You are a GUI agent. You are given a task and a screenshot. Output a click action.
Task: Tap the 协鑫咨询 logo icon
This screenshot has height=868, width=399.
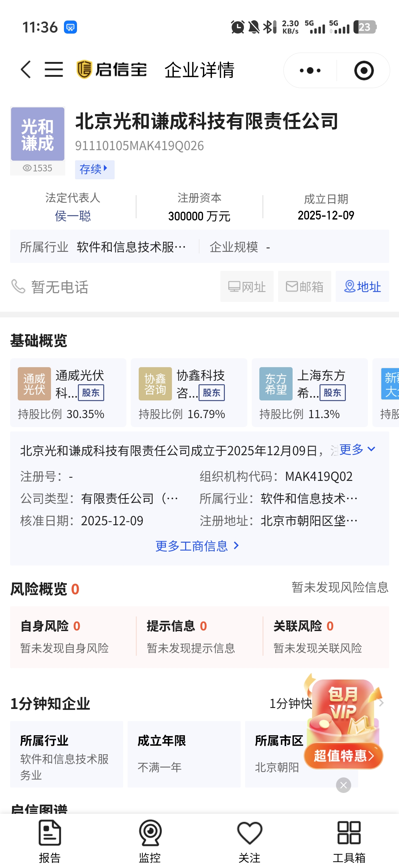pos(155,384)
